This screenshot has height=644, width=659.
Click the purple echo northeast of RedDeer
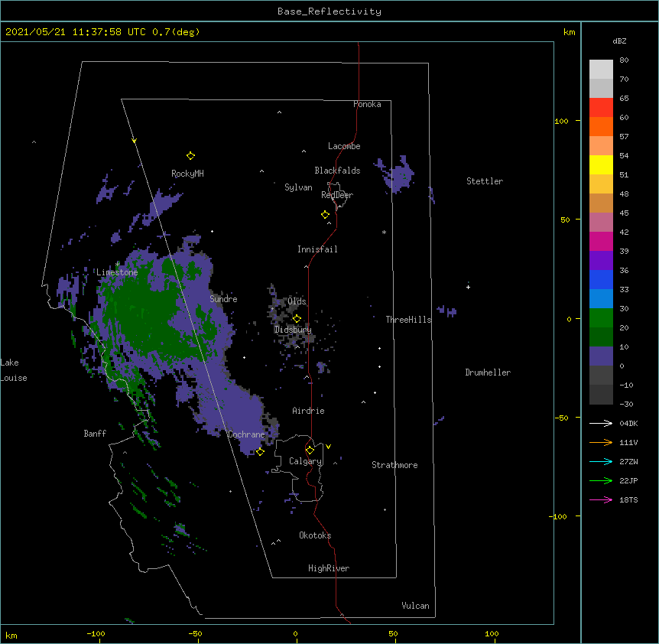point(398,175)
